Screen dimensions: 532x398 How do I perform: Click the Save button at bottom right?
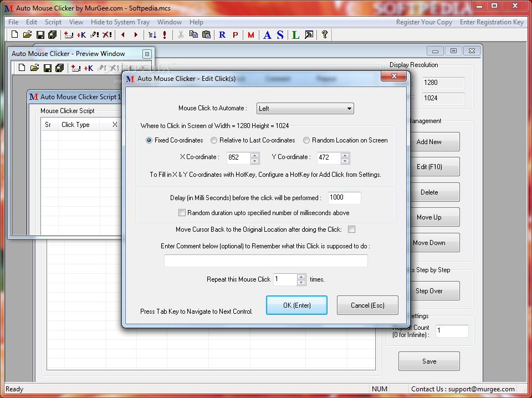pos(429,361)
